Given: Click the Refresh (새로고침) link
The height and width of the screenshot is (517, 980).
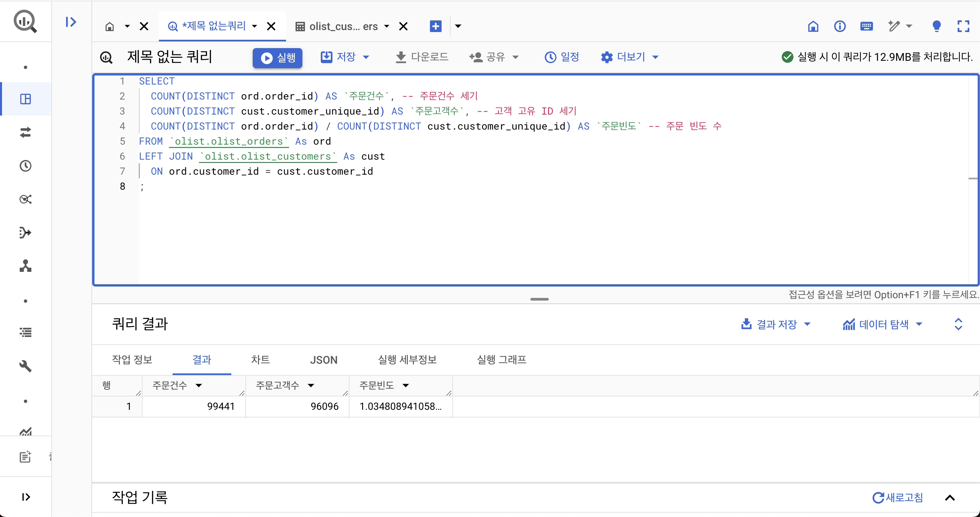Looking at the screenshot, I should coord(898,498).
